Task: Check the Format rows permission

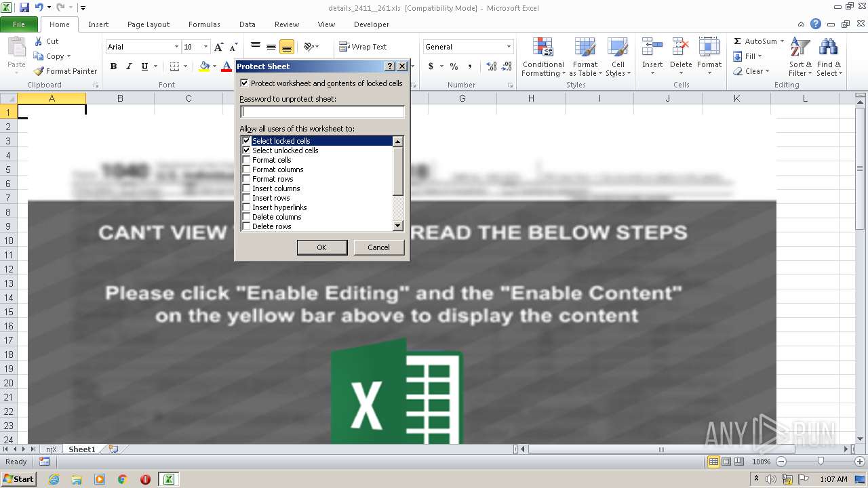Action: click(247, 179)
